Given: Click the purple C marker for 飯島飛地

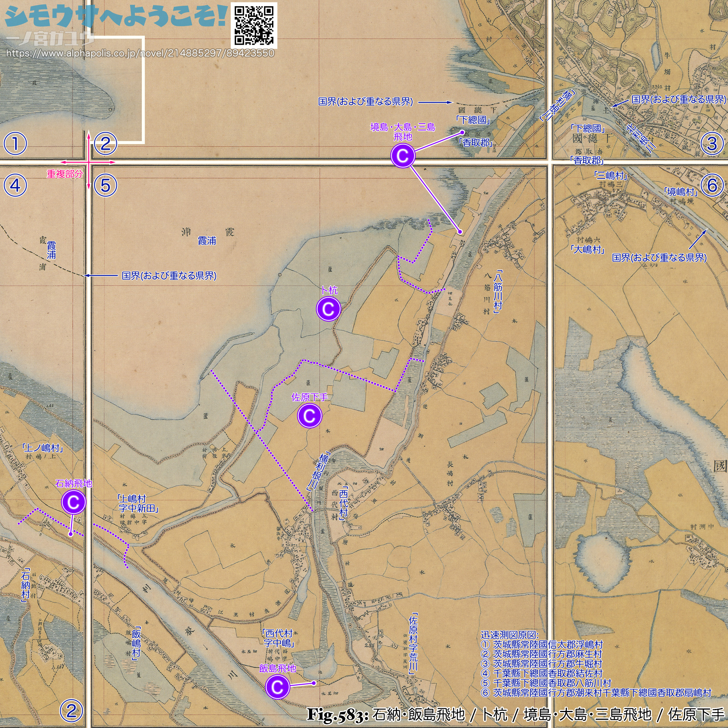Looking at the screenshot, I should click(x=278, y=687).
